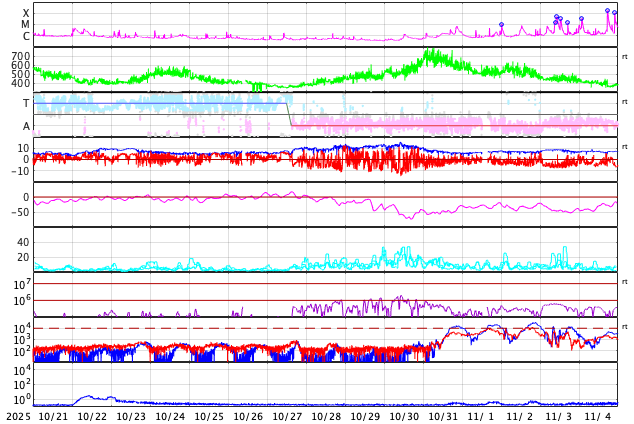Click the '2025' year label

point(18,417)
